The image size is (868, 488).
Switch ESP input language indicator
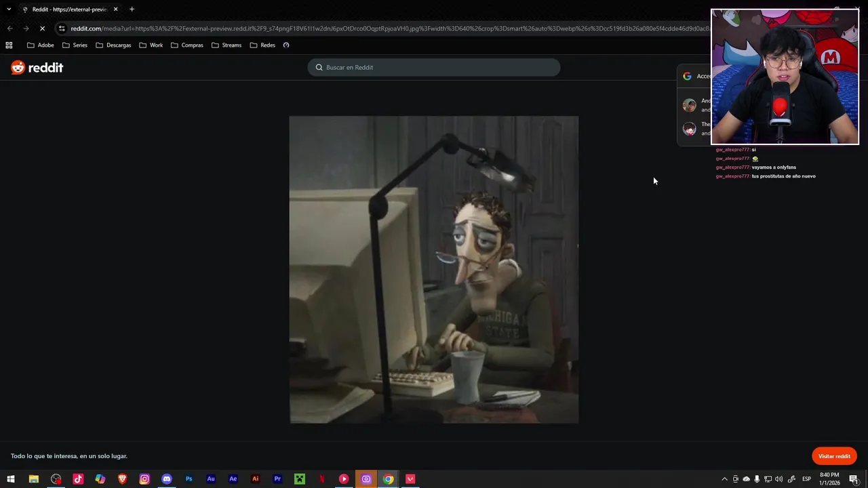click(x=807, y=479)
